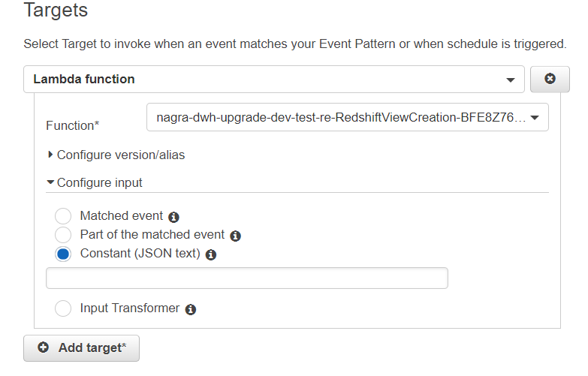Open the nagra-dwh-upgrade function dropdown

347,118
